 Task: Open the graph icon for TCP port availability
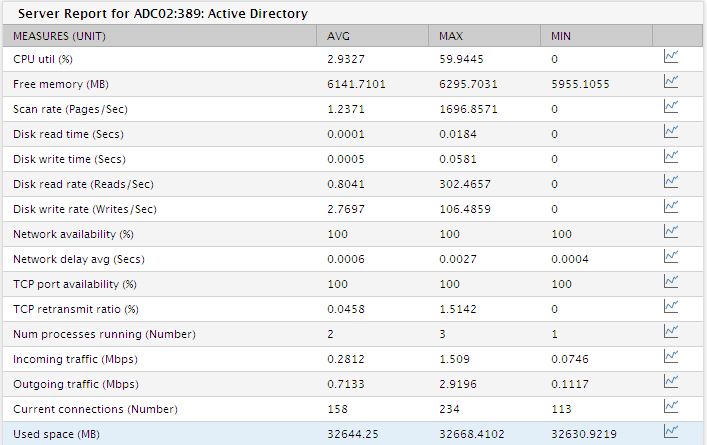point(671,282)
